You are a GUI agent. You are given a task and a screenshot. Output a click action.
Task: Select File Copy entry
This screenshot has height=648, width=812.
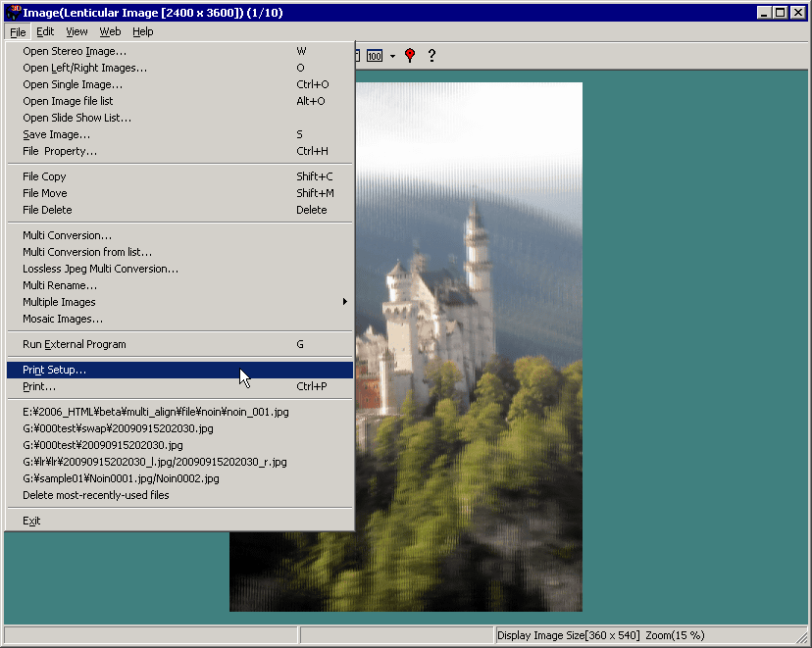(x=179, y=176)
